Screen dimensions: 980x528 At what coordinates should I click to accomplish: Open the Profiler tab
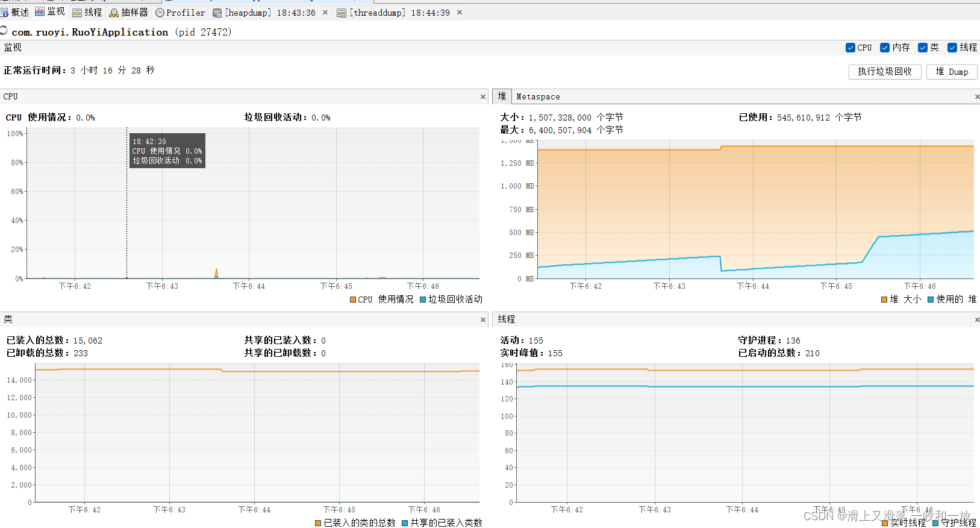pyautogui.click(x=180, y=12)
